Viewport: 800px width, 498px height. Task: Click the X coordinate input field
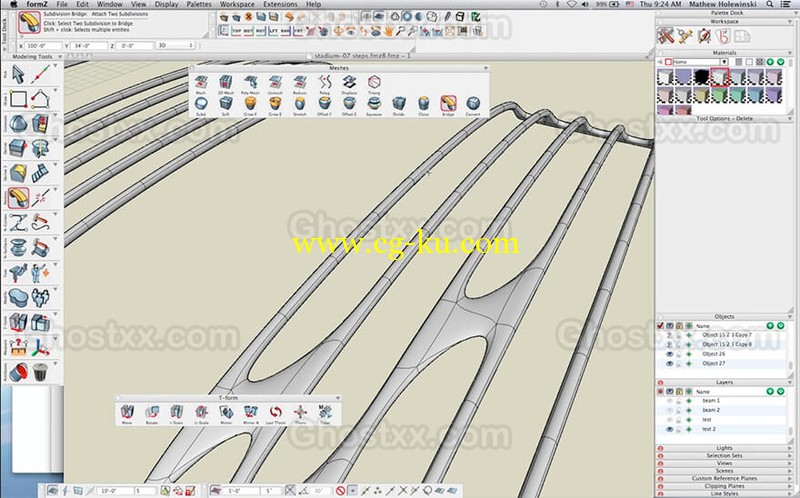[43, 46]
